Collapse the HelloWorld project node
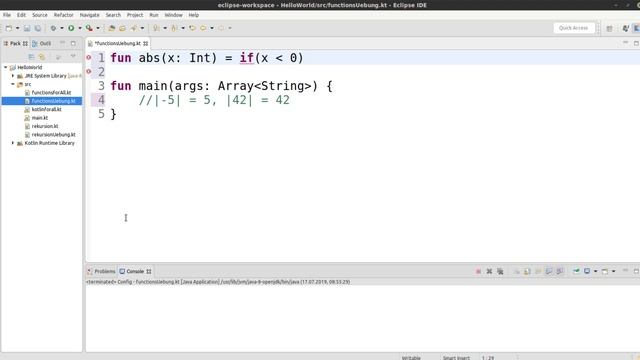Image resolution: width=640 pixels, height=360 pixels. tap(6, 67)
